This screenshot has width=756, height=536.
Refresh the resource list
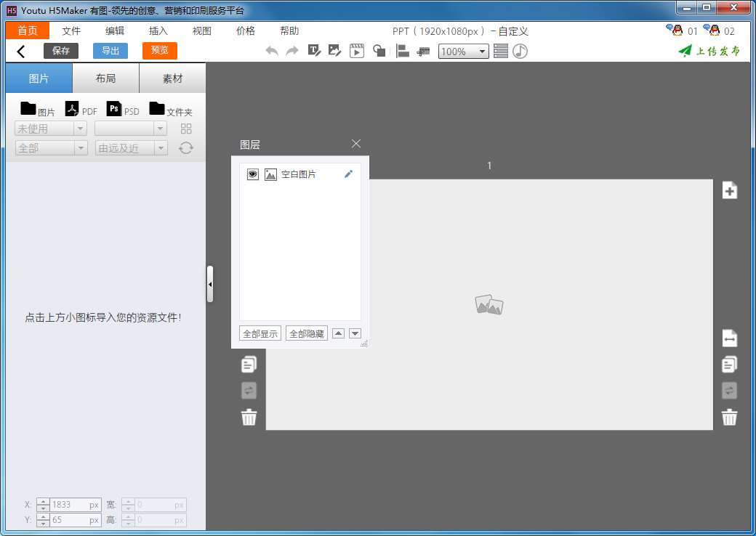186,148
